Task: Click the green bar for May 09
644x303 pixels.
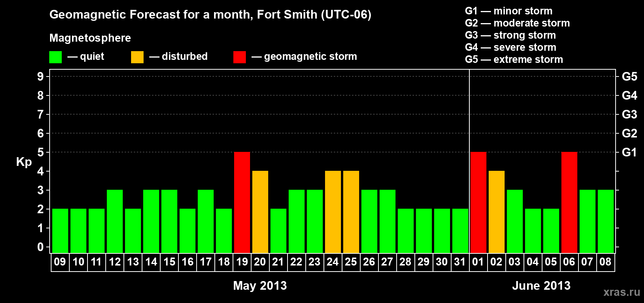Action: tap(60, 231)
